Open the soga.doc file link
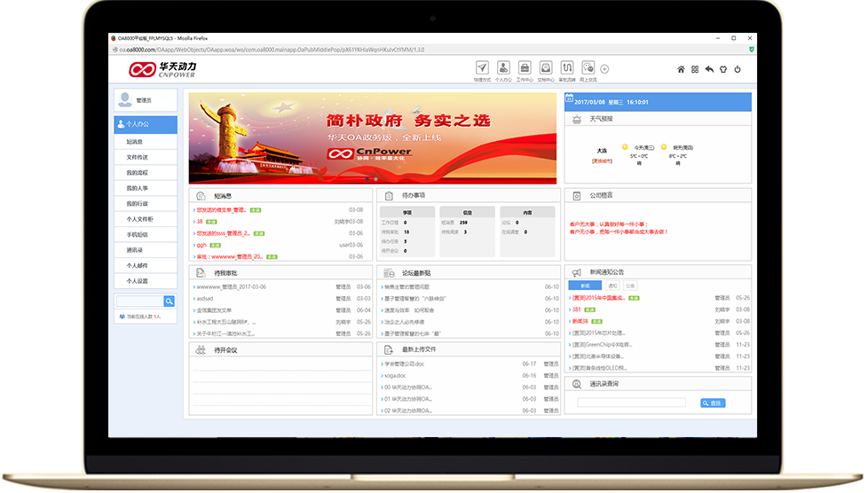Image resolution: width=868 pixels, height=493 pixels. point(395,376)
